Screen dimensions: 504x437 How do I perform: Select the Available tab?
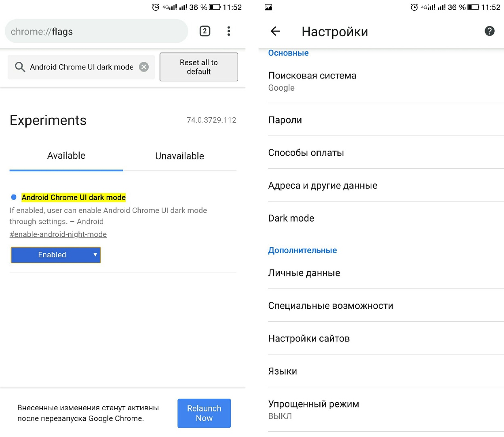[x=66, y=156]
